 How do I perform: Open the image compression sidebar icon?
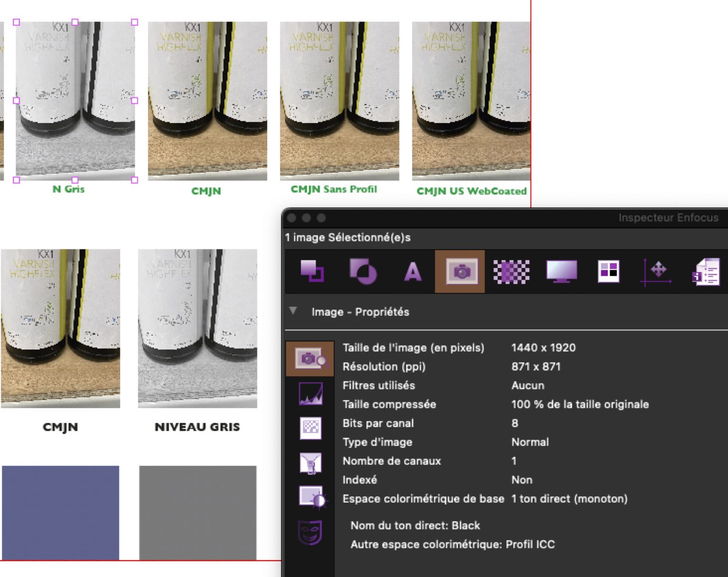coord(310,463)
